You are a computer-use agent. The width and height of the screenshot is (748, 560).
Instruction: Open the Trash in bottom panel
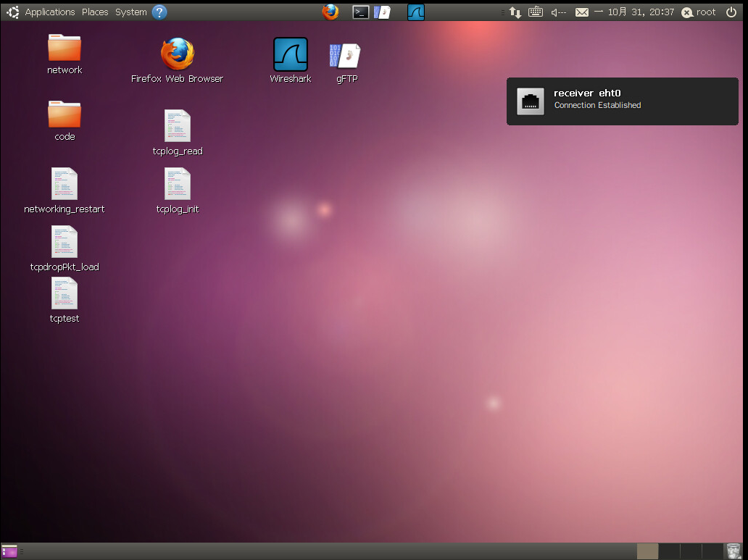pos(734,551)
